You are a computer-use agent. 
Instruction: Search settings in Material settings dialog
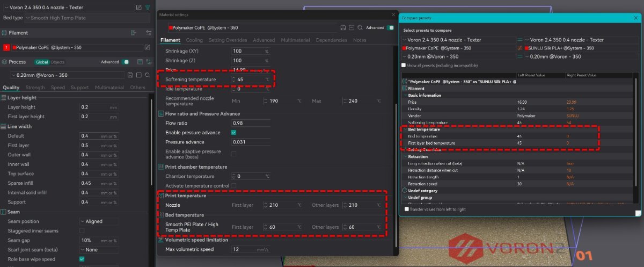coord(360,27)
